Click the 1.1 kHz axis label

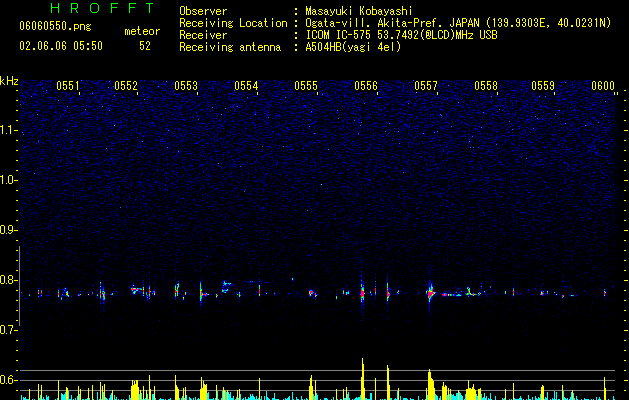(x=8, y=130)
